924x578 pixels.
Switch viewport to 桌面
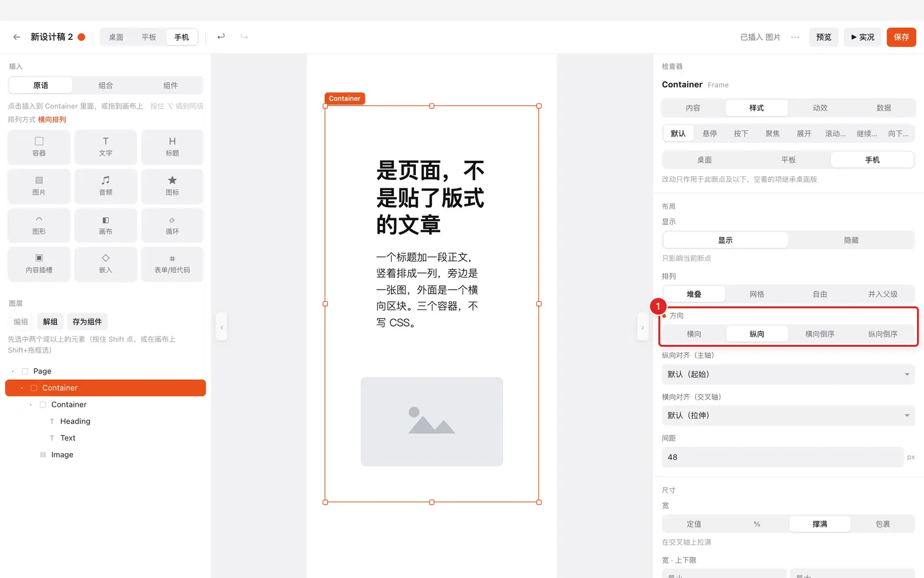pos(116,37)
